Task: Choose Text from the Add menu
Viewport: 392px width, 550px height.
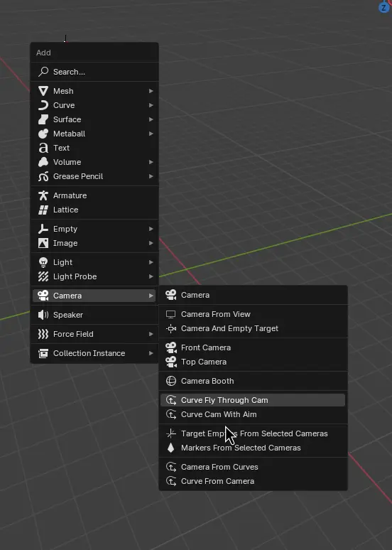Action: pos(94,148)
